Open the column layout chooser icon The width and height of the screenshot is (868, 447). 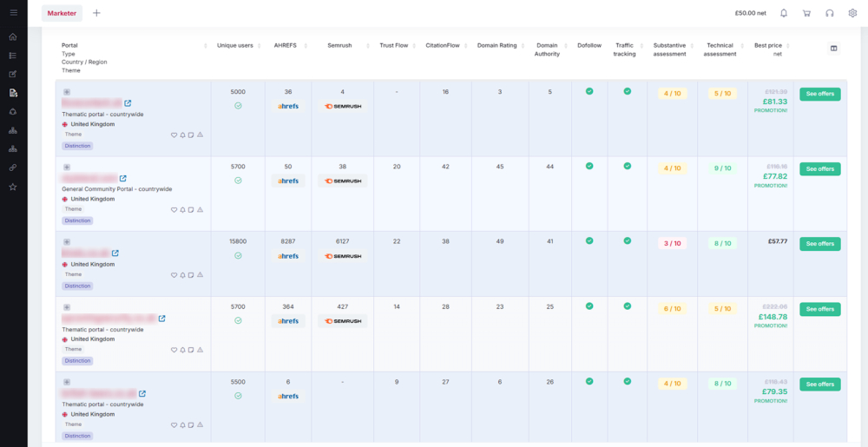(833, 49)
